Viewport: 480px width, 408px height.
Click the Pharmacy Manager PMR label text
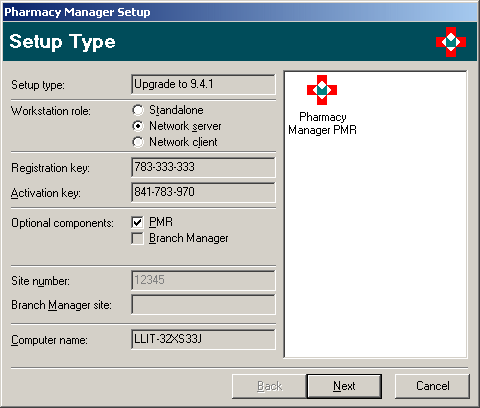(322, 123)
